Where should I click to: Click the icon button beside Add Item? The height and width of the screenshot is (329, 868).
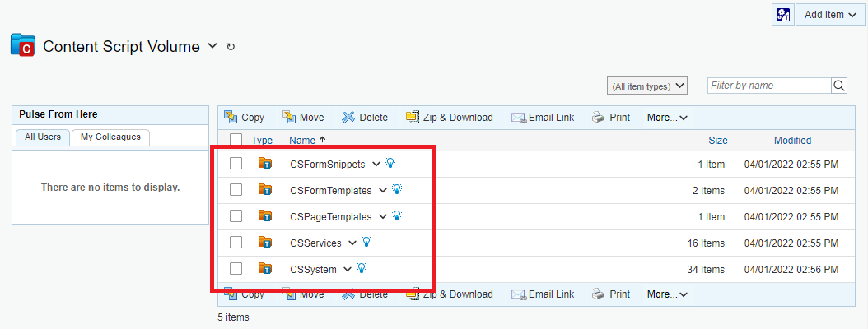(x=782, y=15)
